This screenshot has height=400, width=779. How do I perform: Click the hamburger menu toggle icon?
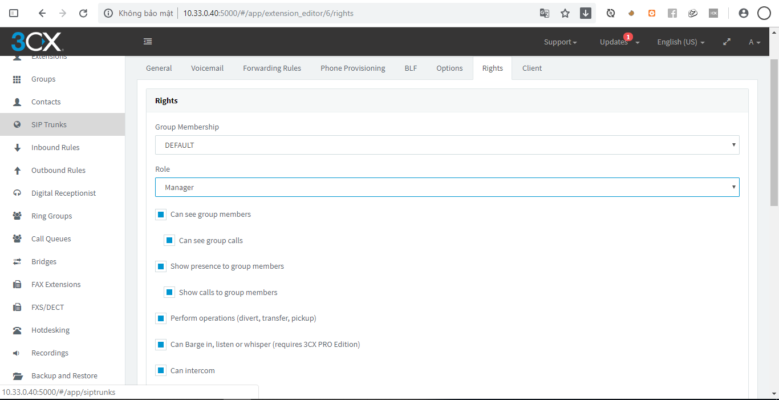pos(148,42)
